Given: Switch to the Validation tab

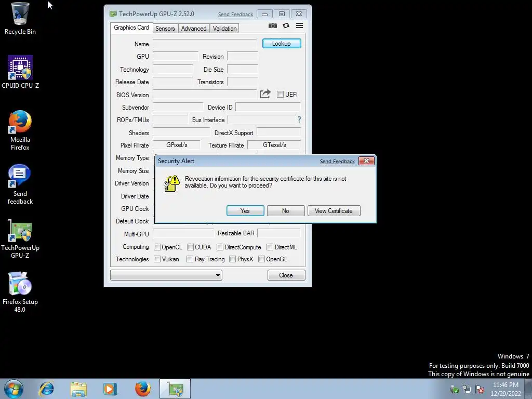Looking at the screenshot, I should coord(224,29).
